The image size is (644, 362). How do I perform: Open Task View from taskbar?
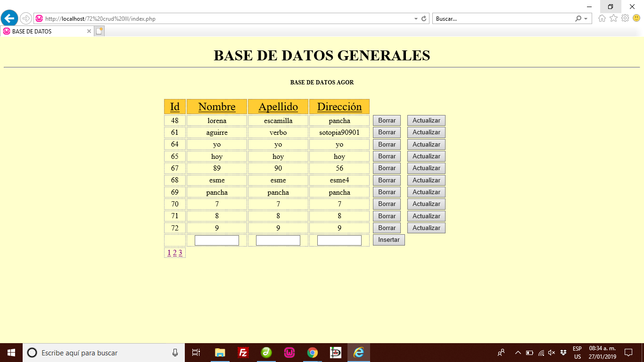coord(196,353)
